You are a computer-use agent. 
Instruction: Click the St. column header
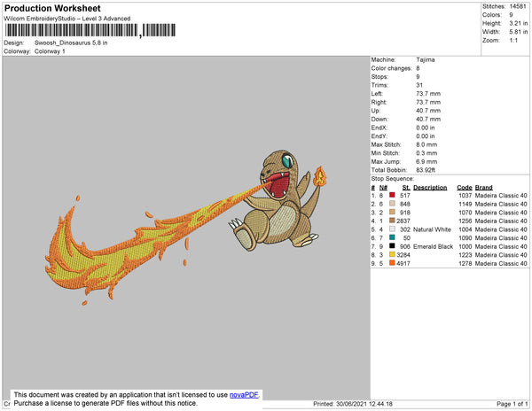[406, 188]
